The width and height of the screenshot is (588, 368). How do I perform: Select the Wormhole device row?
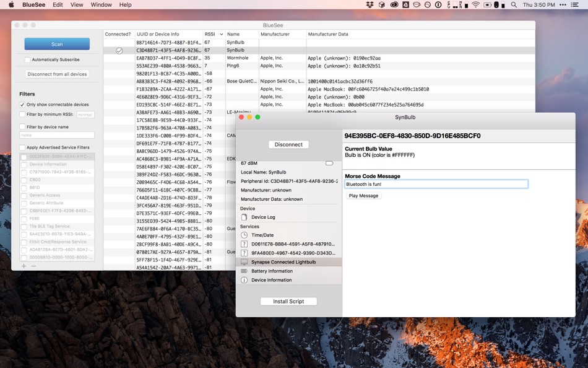point(319,58)
